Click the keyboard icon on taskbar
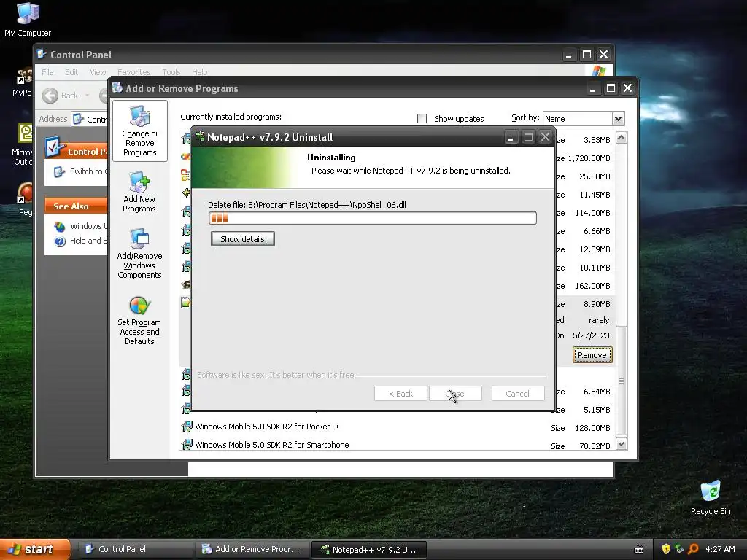Viewport: 747px width, 560px height. tap(639, 550)
